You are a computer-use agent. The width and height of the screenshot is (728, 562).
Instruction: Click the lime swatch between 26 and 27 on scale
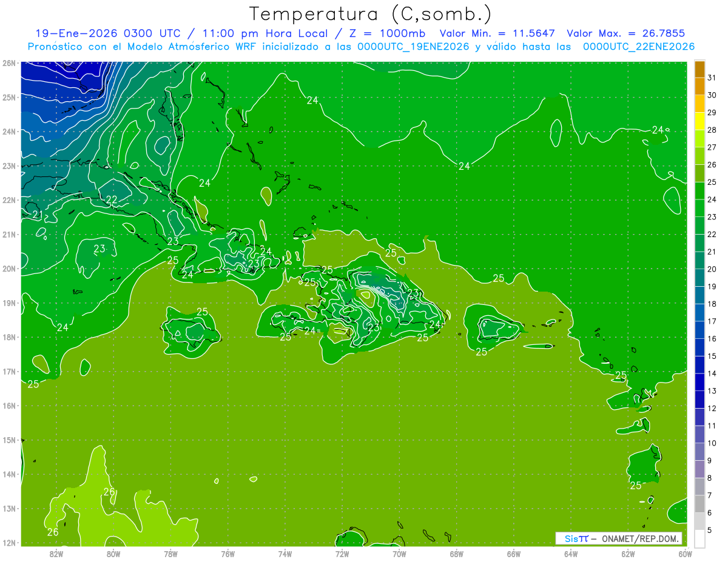699,156
